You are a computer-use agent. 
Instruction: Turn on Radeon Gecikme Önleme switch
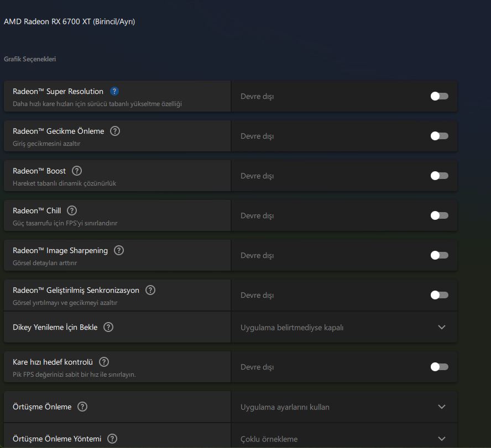tap(440, 136)
